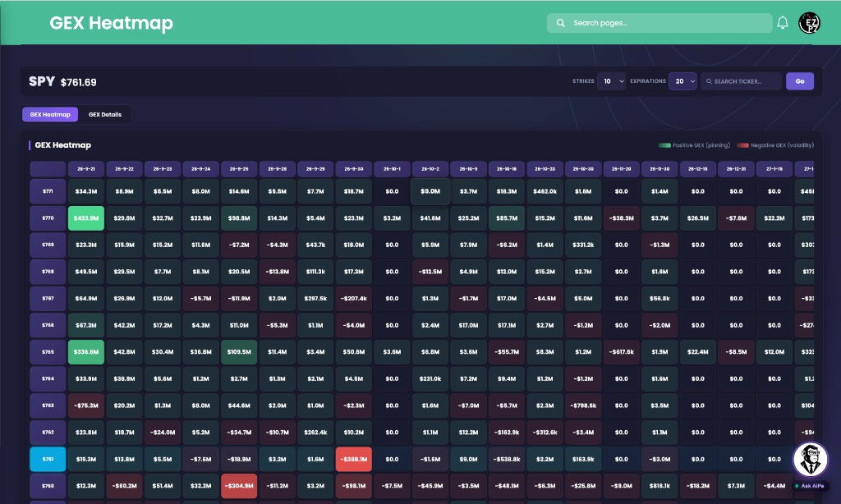Click the $51.4M heatmap cell

pyautogui.click(x=163, y=486)
